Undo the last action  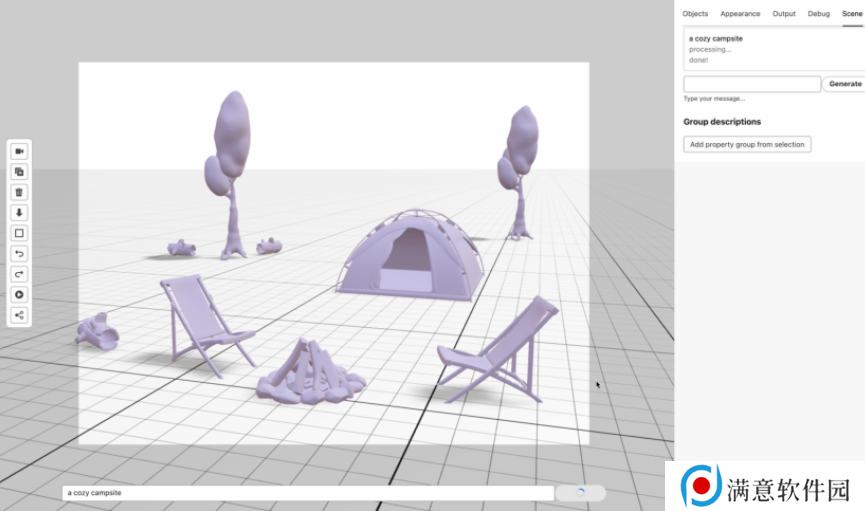pyautogui.click(x=19, y=254)
